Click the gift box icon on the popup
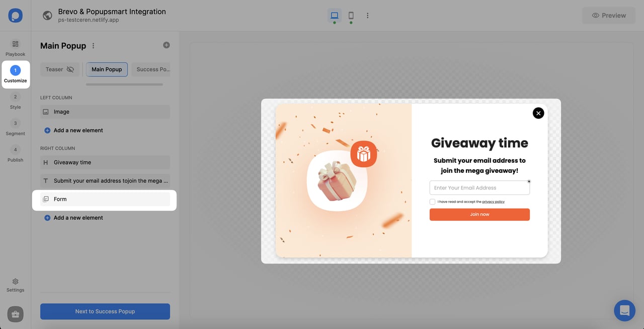 point(363,154)
